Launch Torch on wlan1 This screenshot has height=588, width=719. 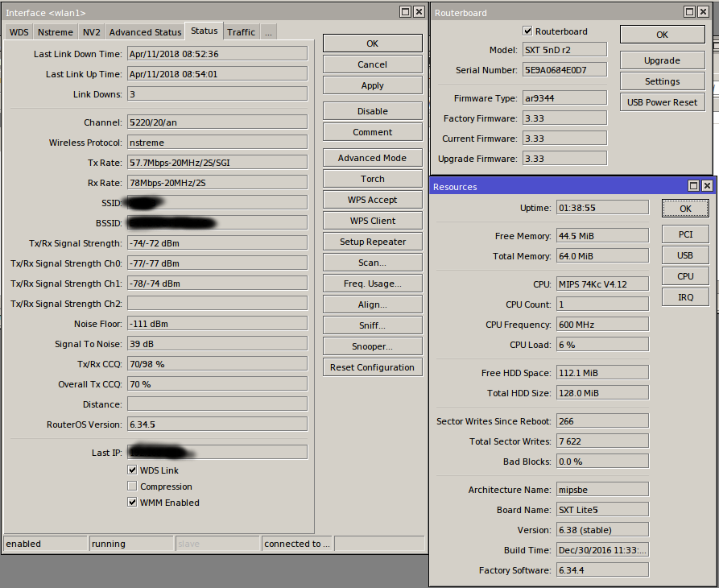[372, 180]
